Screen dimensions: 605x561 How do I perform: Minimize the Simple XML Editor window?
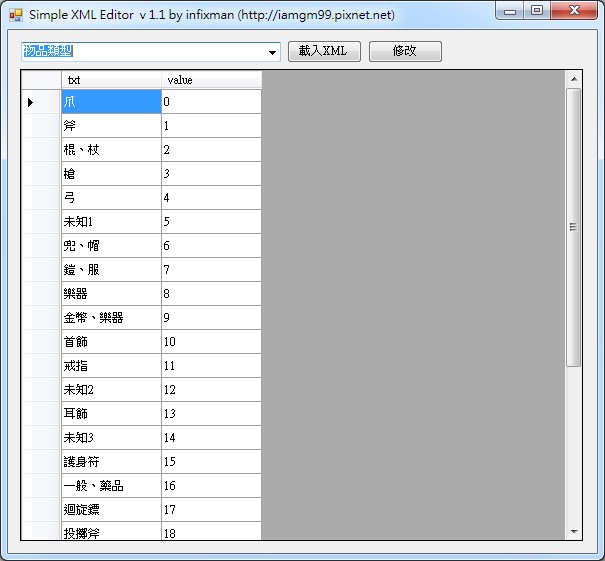click(x=510, y=11)
